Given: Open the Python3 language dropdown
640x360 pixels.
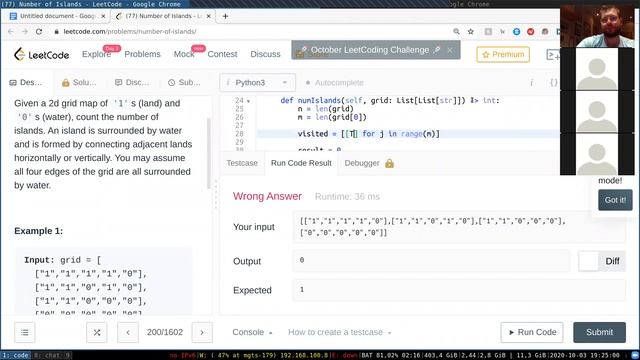Looking at the screenshot, I should click(257, 83).
